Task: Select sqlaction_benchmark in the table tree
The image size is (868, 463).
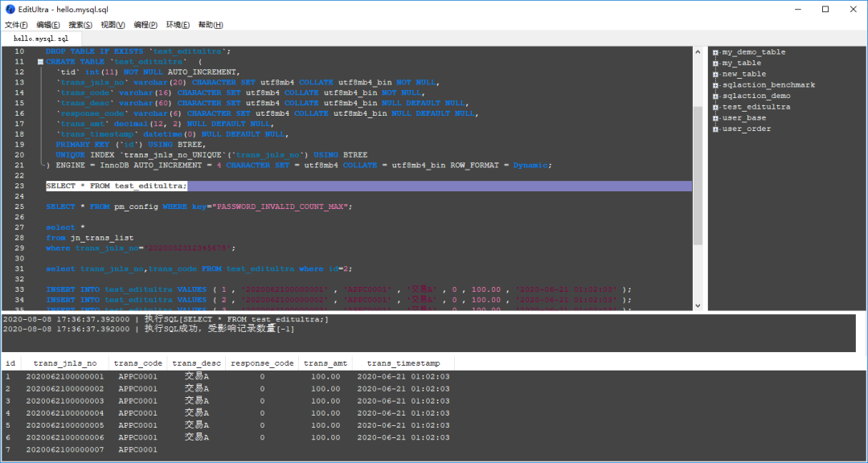Action: point(768,84)
